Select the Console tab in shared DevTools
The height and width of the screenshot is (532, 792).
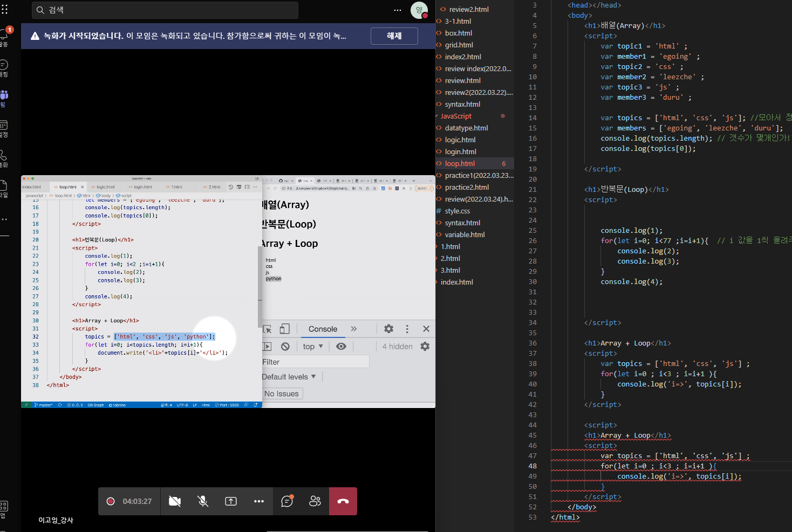pos(323,329)
